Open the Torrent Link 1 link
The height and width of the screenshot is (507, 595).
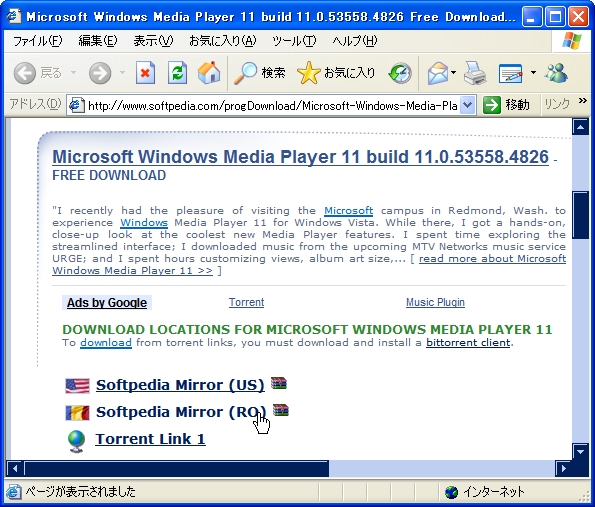(150, 439)
